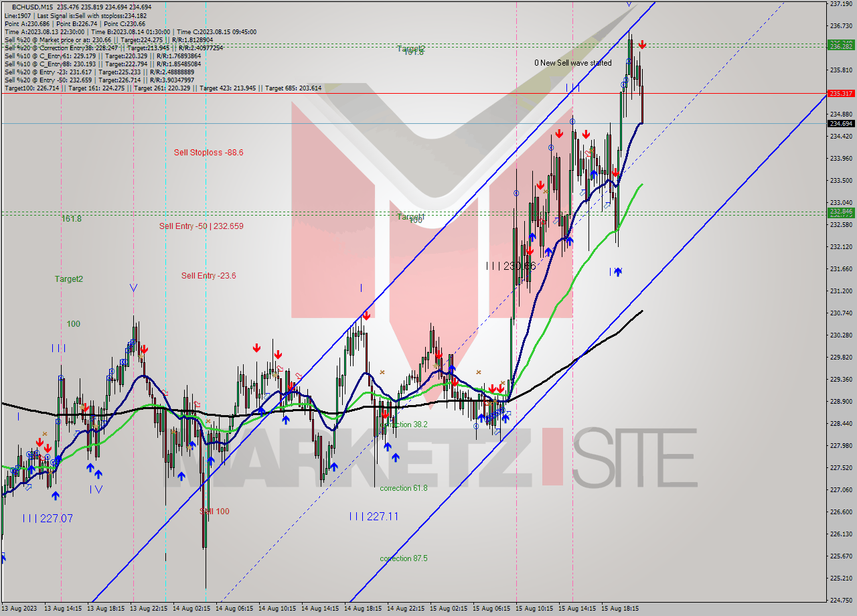Image resolution: width=857 pixels, height=616 pixels.
Task: Click the '13 Aug 14:15' time axis label
Action: point(63,609)
